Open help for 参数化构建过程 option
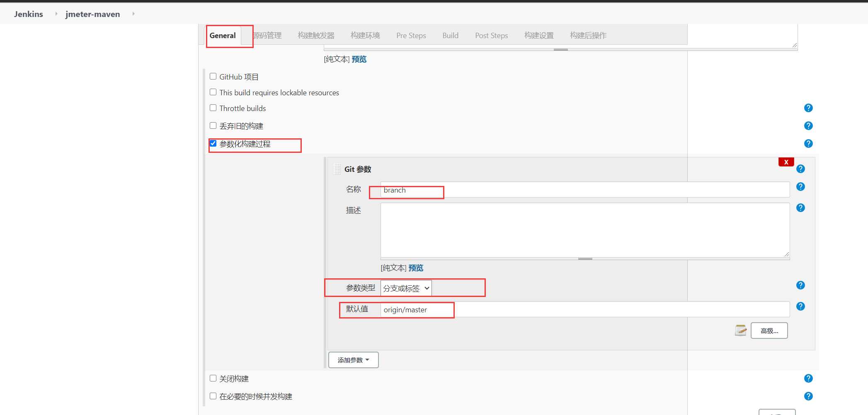868x415 pixels. tap(808, 144)
